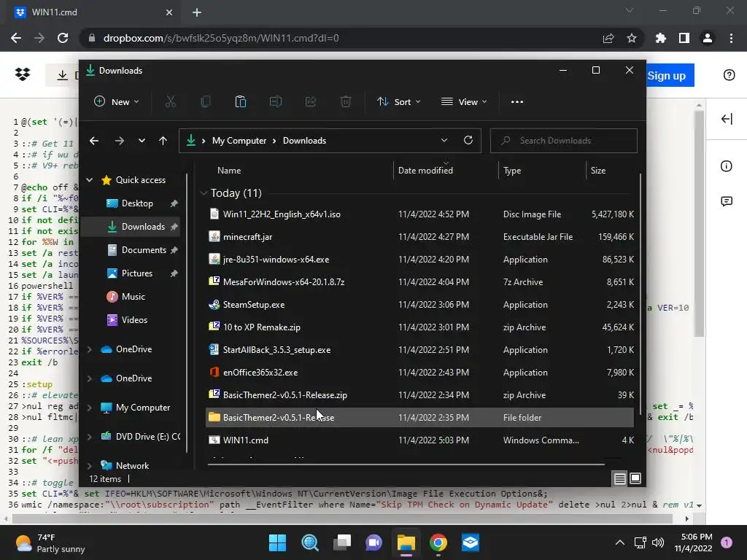Collapse Dropbox sidebar arrow icon
747x560 pixels.
727,119
